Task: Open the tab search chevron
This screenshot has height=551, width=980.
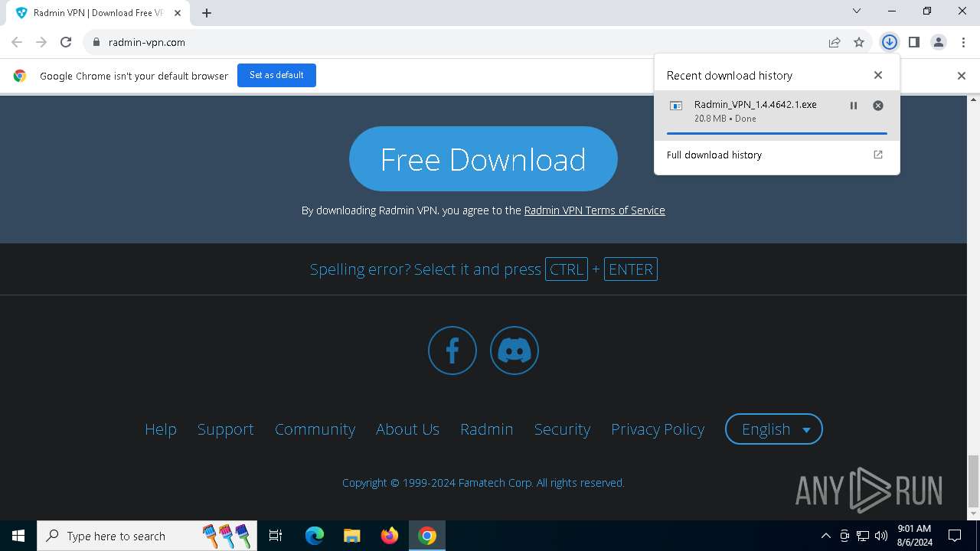Action: tap(857, 11)
